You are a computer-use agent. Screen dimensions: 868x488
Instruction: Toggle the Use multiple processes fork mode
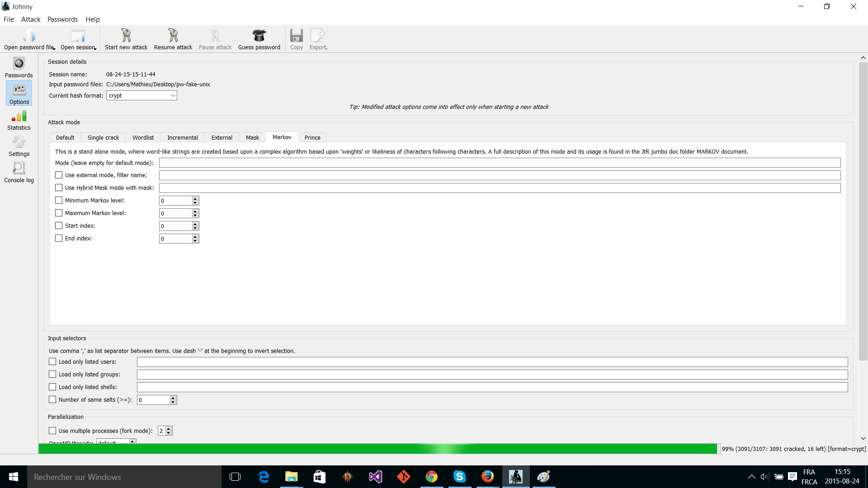click(52, 430)
